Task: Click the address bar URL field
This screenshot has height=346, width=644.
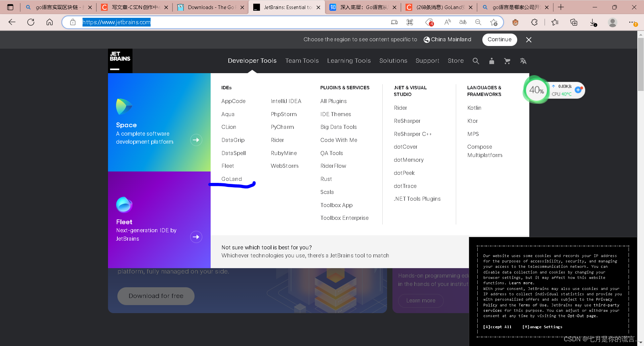Action: (117, 22)
